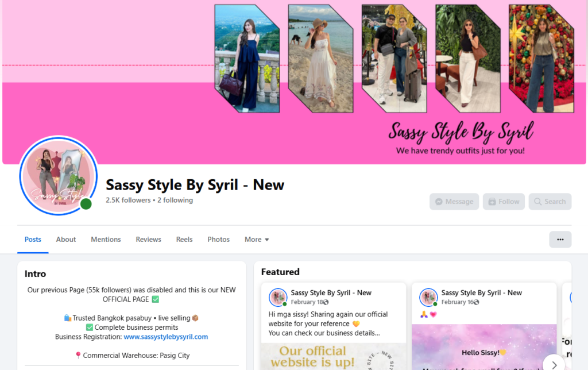Open the www.sassystylebysyril.com link

click(165, 337)
